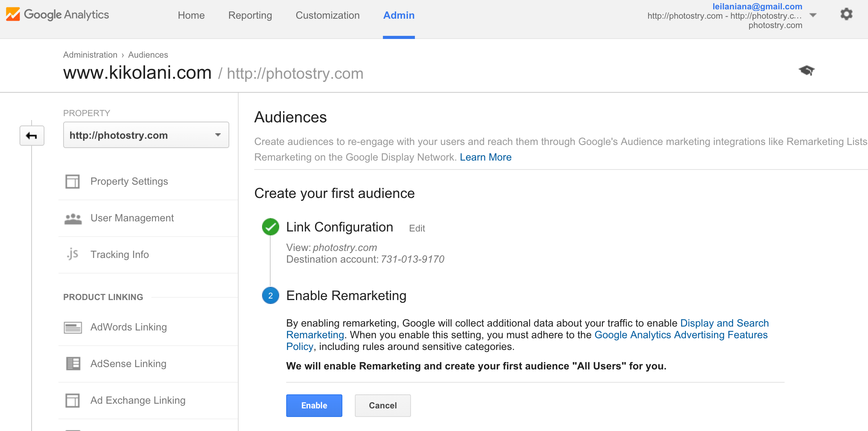Image resolution: width=868 pixels, height=431 pixels.
Task: Click the User Management icon
Action: pyautogui.click(x=73, y=217)
